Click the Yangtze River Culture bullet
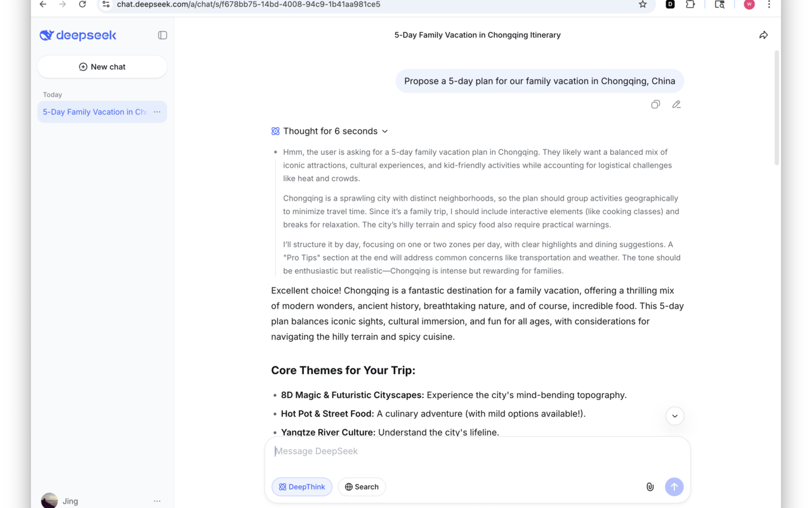This screenshot has width=812, height=508. click(x=390, y=432)
